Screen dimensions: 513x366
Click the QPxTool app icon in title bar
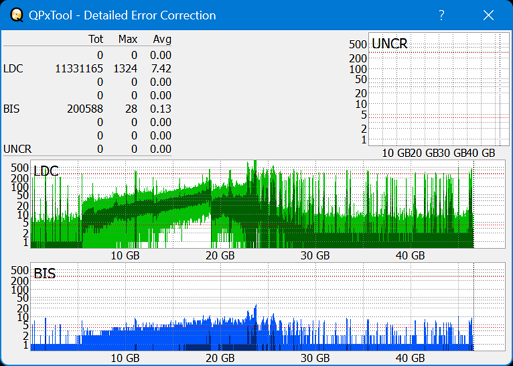click(17, 15)
